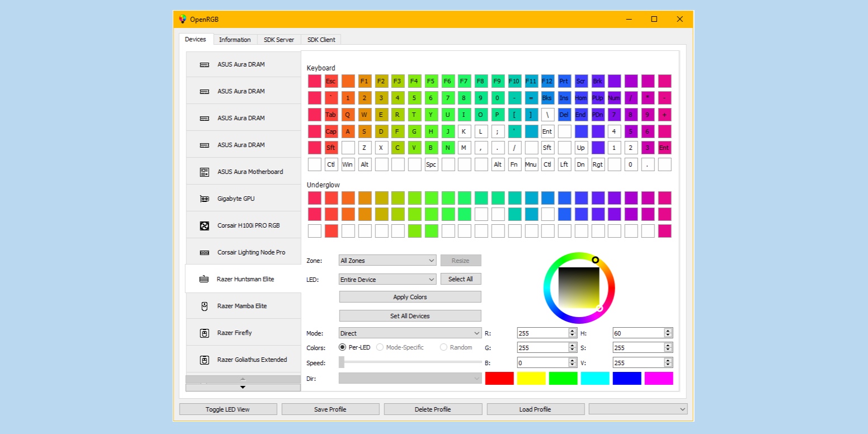Select the Gigabyte GPU device icon
Image resolution: width=868 pixels, height=434 pixels.
click(x=205, y=199)
